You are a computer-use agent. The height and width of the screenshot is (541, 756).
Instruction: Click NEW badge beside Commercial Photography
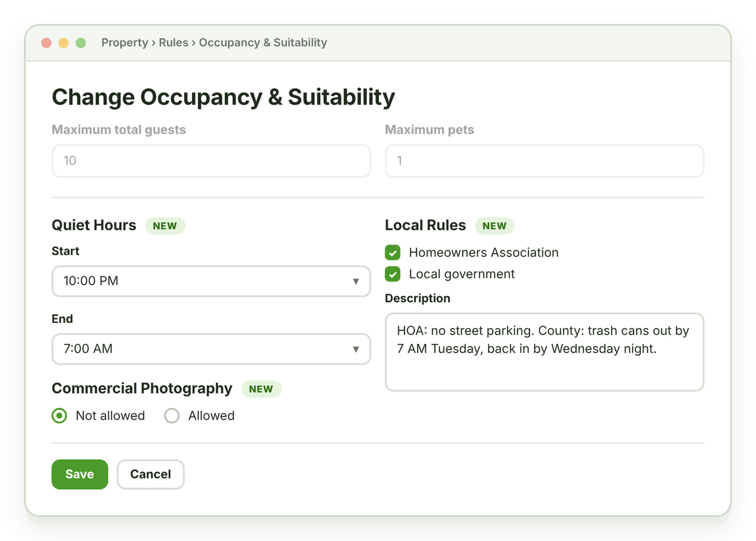[261, 389]
